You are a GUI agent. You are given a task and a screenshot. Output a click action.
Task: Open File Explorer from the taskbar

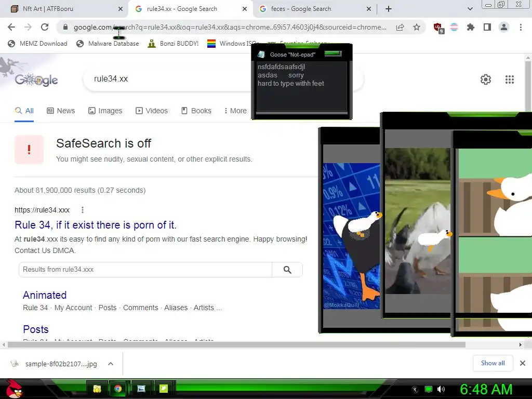click(97, 389)
